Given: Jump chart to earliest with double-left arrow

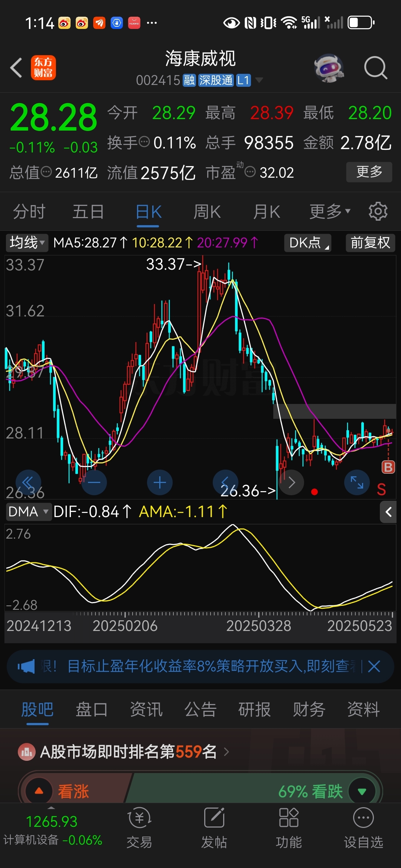Looking at the screenshot, I should pyautogui.click(x=28, y=482).
